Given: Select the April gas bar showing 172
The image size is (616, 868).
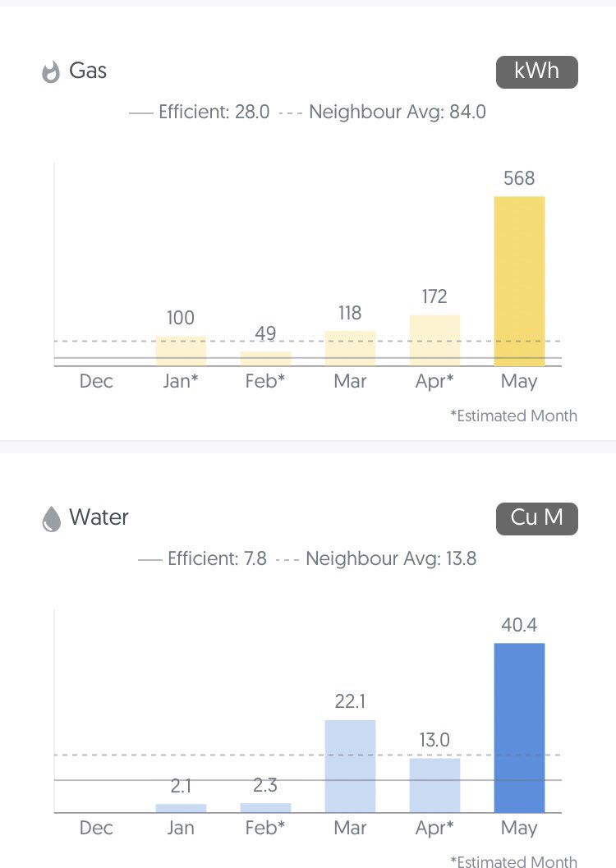Looking at the screenshot, I should (434, 340).
